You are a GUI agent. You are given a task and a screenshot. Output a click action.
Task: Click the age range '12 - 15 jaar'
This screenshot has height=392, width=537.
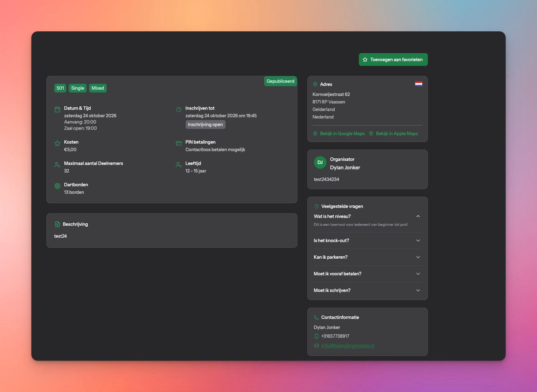point(196,171)
